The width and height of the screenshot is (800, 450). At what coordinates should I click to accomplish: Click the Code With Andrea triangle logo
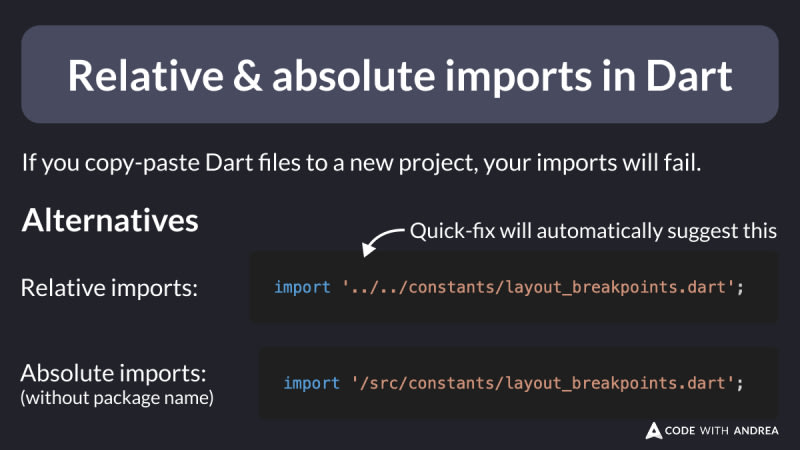[x=654, y=431]
